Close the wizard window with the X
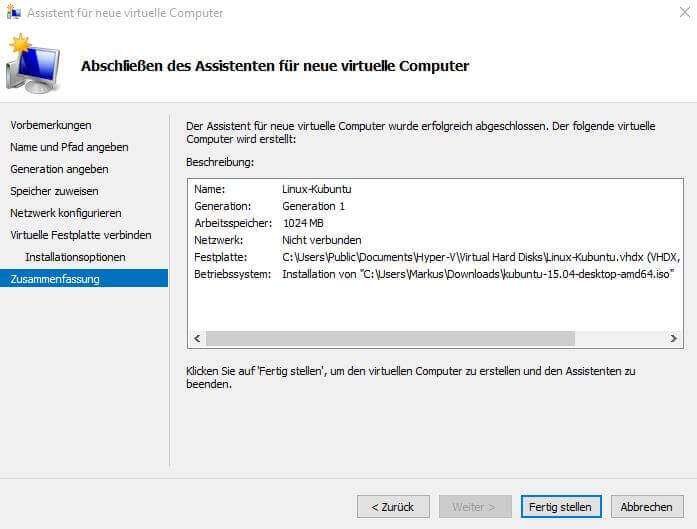Screen dimensions: 697x529 coord(685,12)
